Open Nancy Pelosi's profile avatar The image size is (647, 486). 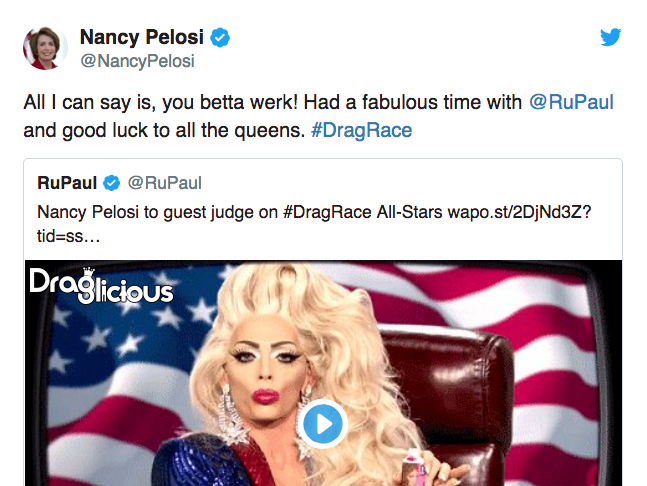[x=45, y=48]
